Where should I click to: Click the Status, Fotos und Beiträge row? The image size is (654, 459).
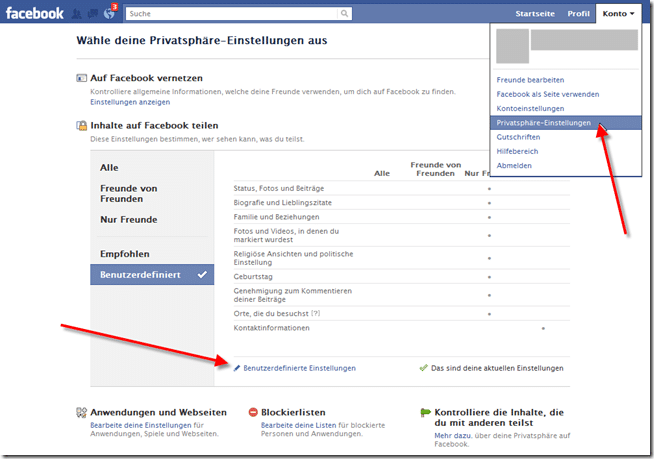(401, 188)
